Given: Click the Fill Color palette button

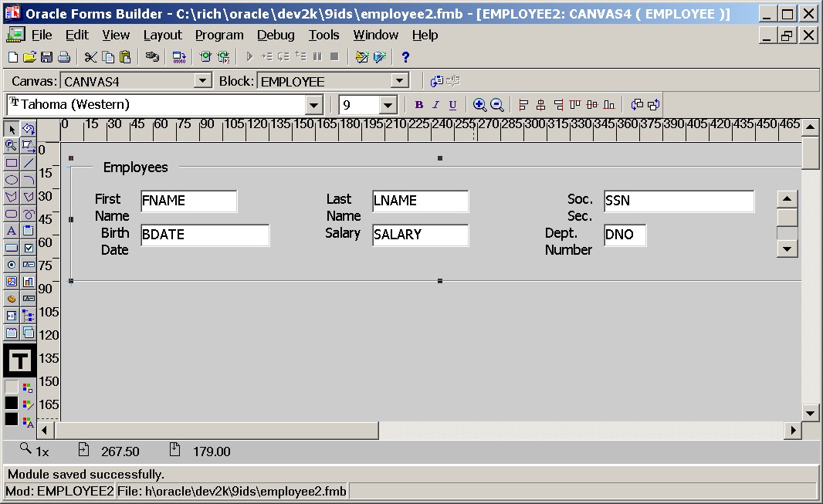Looking at the screenshot, I should click(x=29, y=387).
